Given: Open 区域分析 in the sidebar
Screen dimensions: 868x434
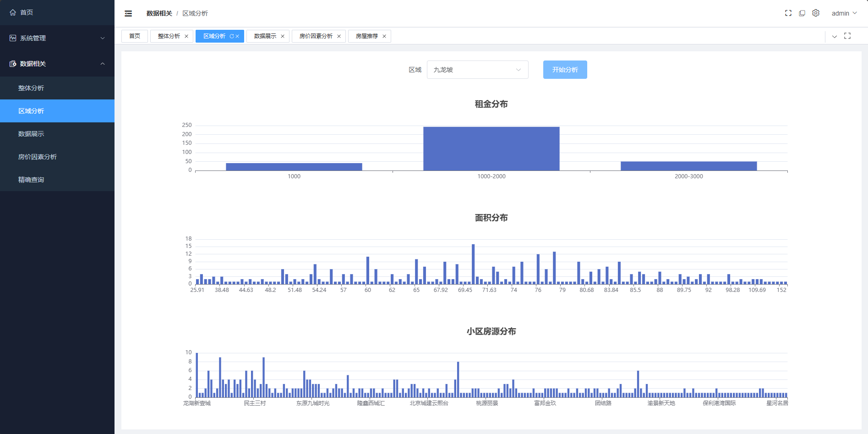Looking at the screenshot, I should tap(57, 111).
